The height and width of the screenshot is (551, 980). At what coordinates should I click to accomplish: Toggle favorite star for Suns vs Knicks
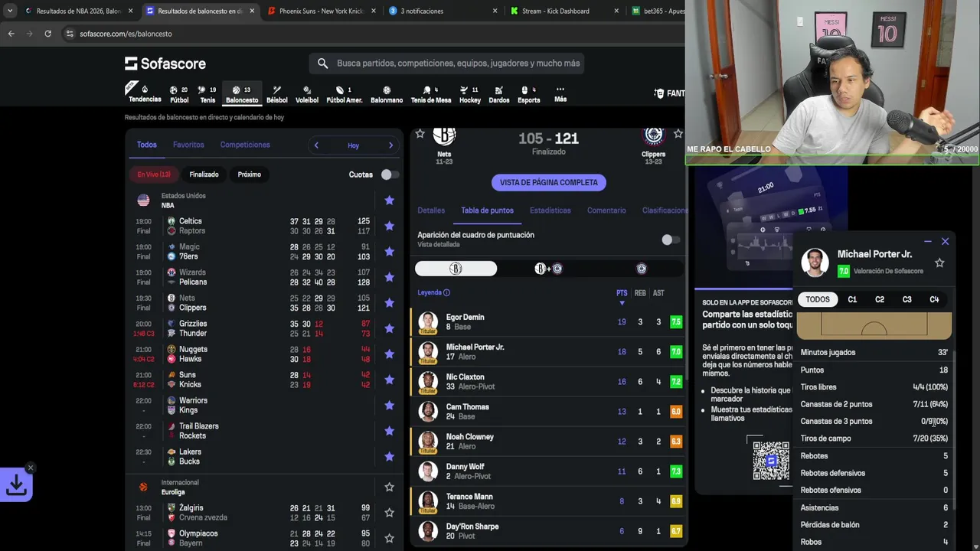coord(389,380)
